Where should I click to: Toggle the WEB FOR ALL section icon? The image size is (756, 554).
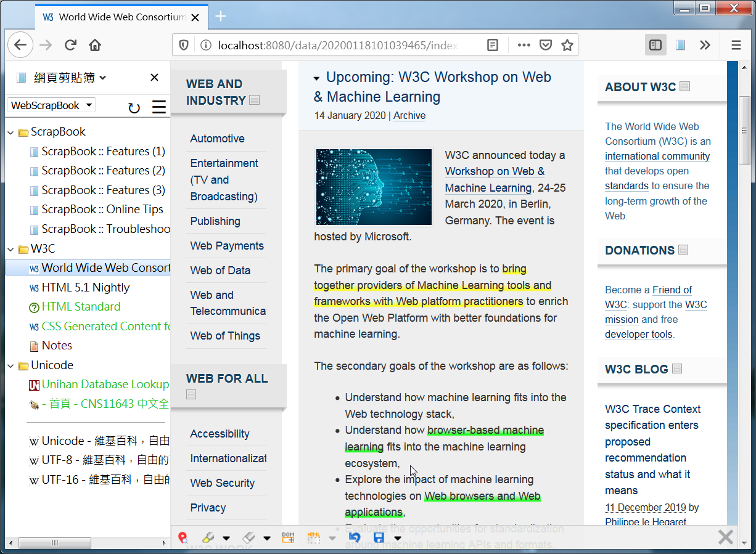(191, 394)
